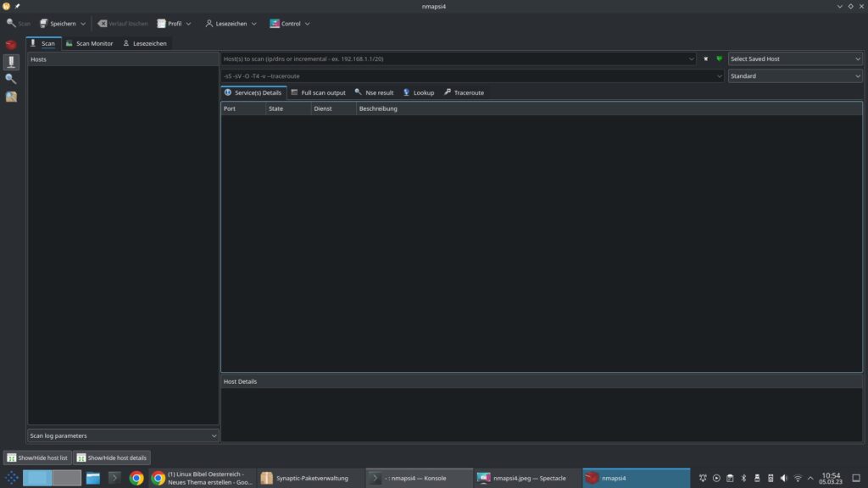Click the red nmapsi4 logo in the sidebar
Viewport: 868px width, 488px height.
point(11,45)
